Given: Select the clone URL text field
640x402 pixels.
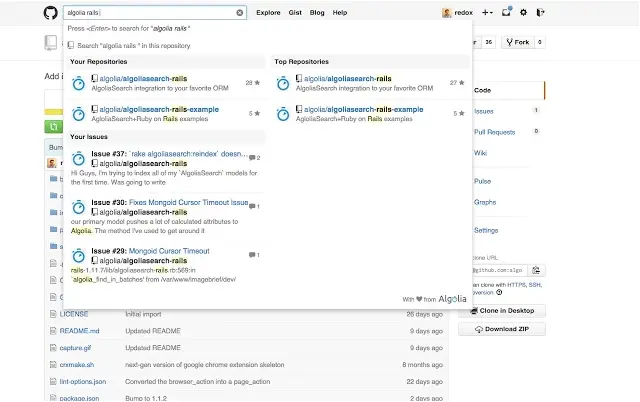Looking at the screenshot, I should [x=500, y=270].
